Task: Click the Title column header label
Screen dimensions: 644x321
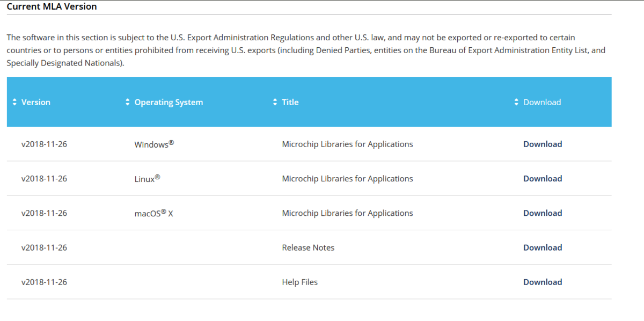Action: (x=290, y=102)
